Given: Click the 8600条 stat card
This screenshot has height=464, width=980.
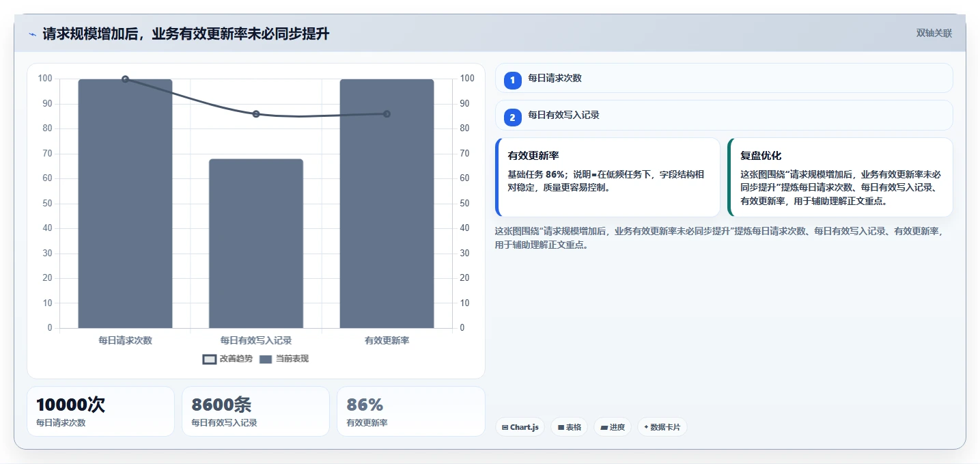Looking at the screenshot, I should tap(255, 411).
